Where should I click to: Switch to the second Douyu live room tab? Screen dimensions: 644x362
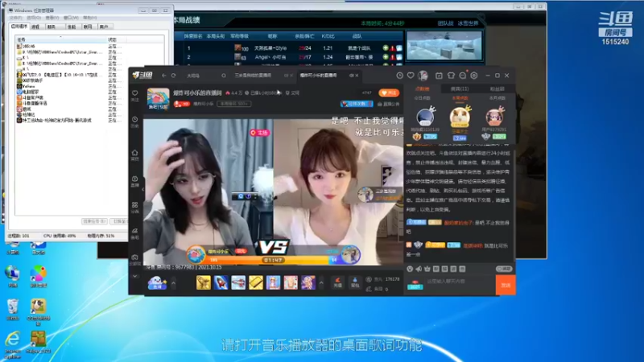253,76
